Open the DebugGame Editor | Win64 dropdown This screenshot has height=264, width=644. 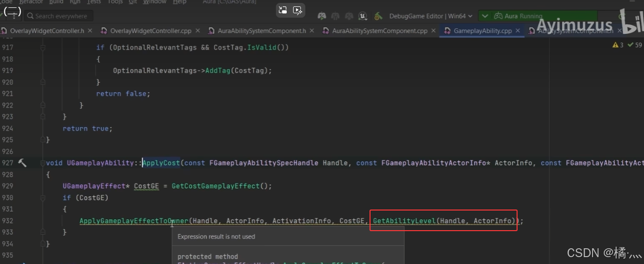(x=431, y=16)
